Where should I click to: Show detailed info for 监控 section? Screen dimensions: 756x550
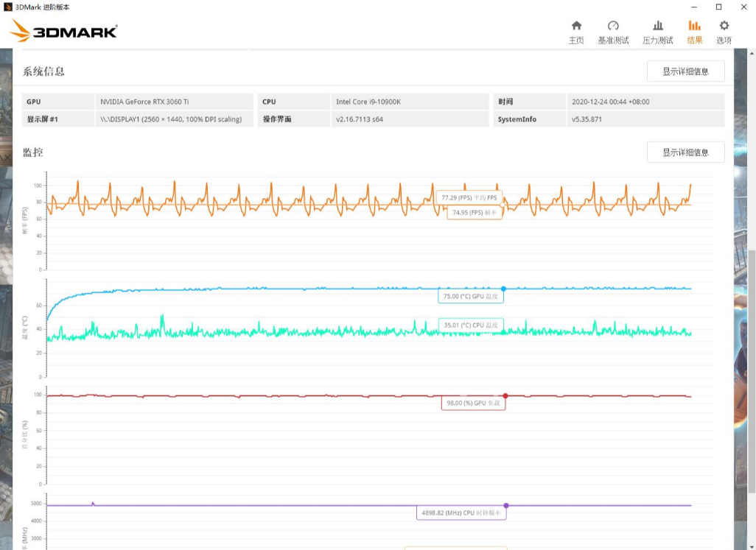click(x=685, y=152)
